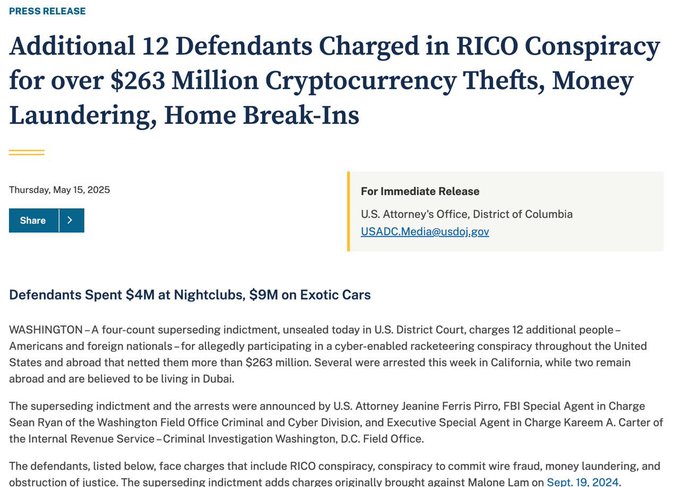Image resolution: width=680 pixels, height=487 pixels.
Task: Click U.S. Attorney's Office, District of Columbia text
Action: 467,214
